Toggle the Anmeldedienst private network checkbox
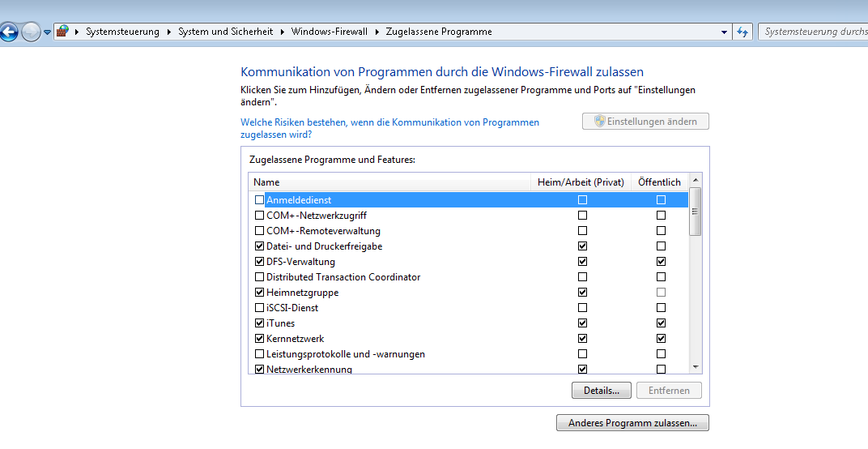This screenshot has height=449, width=868. tap(582, 199)
